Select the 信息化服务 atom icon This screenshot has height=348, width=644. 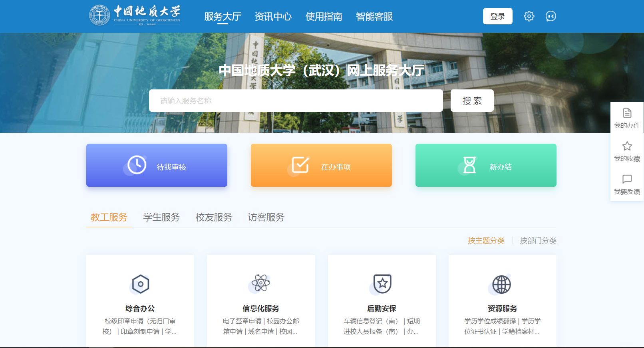(x=261, y=283)
